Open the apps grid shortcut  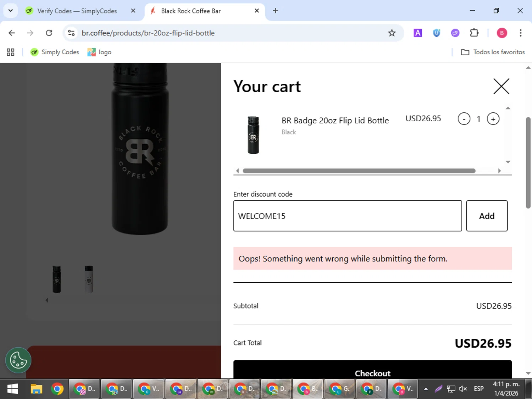11,52
